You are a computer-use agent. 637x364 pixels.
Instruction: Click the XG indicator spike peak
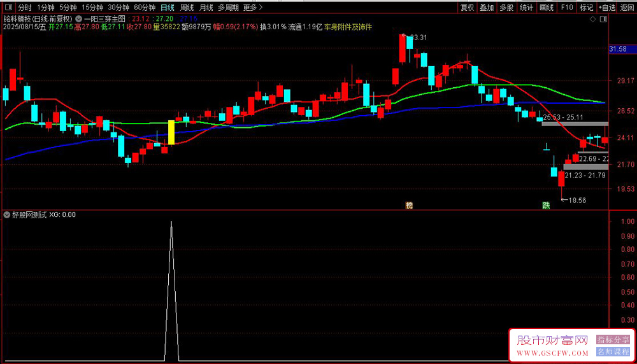pyautogui.click(x=171, y=222)
